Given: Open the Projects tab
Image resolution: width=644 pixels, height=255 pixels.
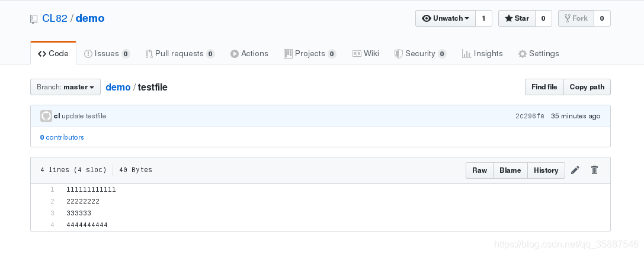Looking at the screenshot, I should click(x=310, y=54).
